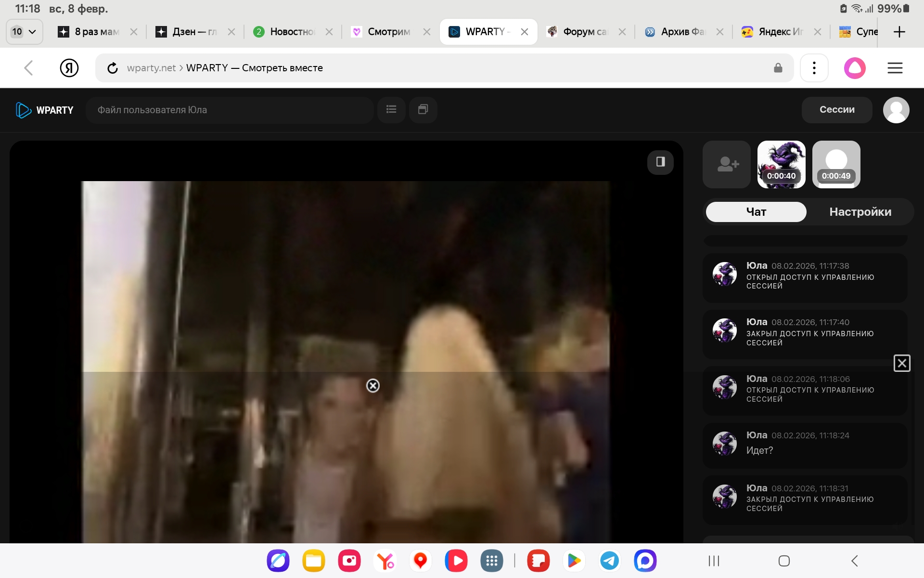This screenshot has height=578, width=924.
Task: Open Alice assistant purple icon
Action: pyautogui.click(x=855, y=68)
